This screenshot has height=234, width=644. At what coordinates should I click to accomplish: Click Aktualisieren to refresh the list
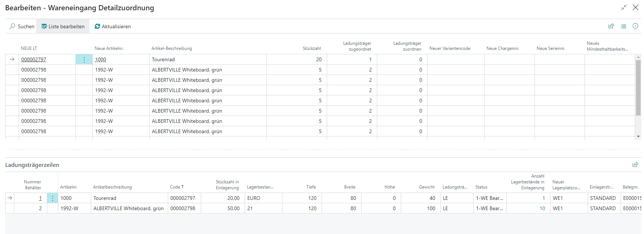[x=112, y=26]
